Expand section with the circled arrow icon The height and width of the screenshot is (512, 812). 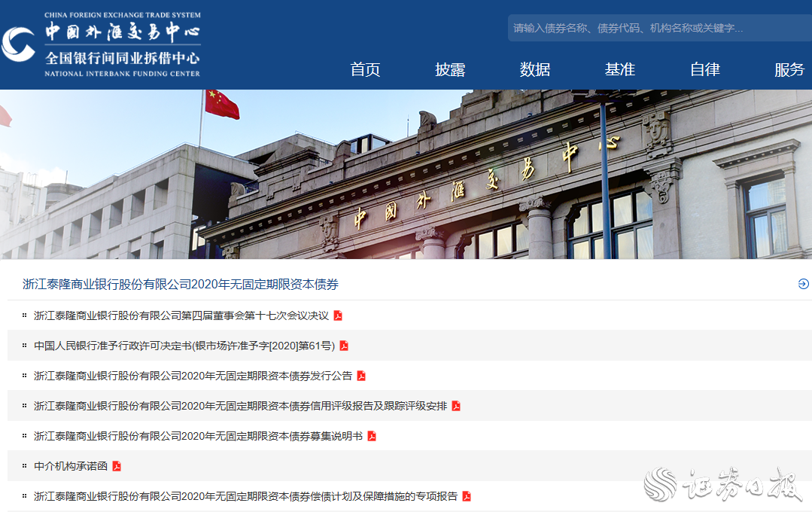point(803,284)
